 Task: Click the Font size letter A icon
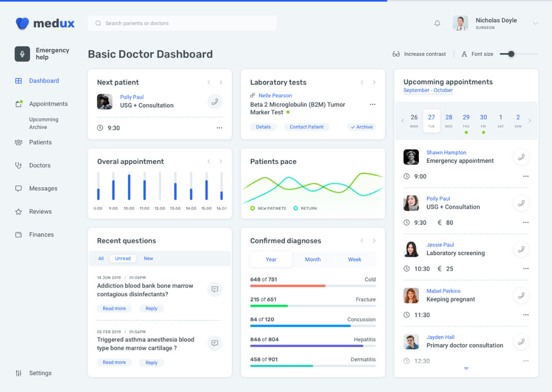[464, 54]
